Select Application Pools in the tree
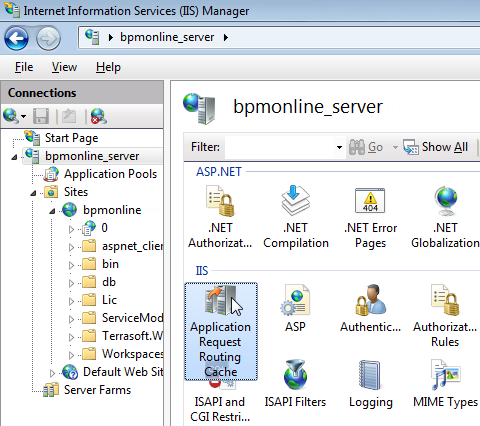The image size is (480, 426). click(x=110, y=174)
